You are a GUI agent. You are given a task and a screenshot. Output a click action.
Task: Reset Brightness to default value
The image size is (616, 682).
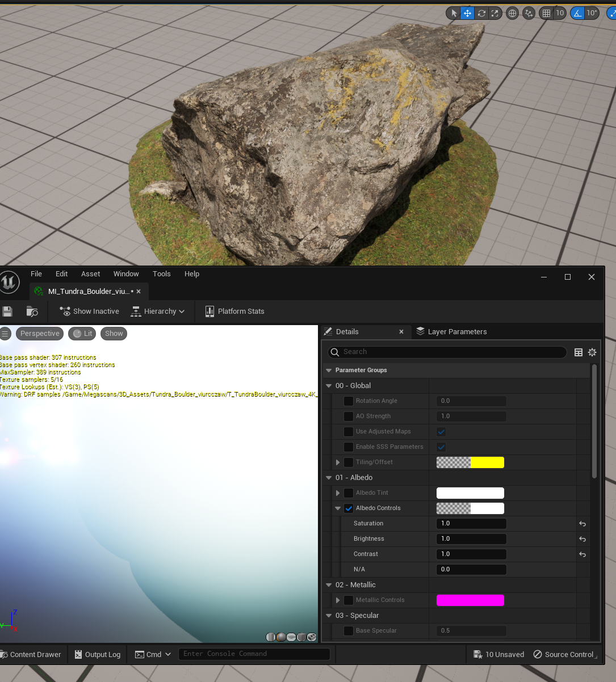pyautogui.click(x=583, y=539)
